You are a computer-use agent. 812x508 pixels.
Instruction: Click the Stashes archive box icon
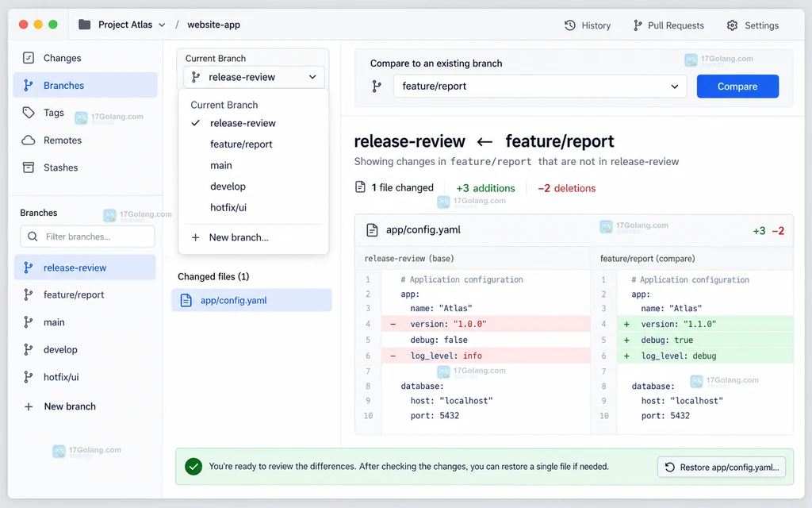(x=29, y=167)
